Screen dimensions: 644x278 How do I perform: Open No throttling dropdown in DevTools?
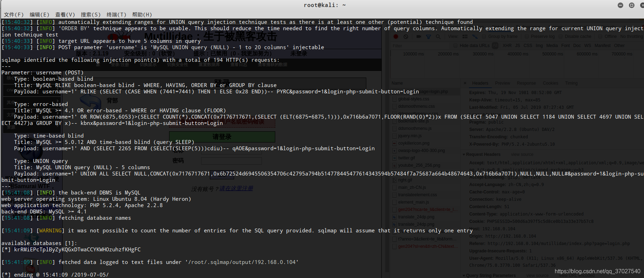coord(632,37)
